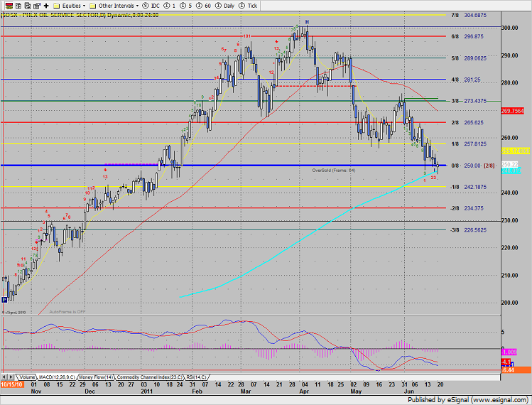Screen dimensions: 532x405
Task: Click the right tab-scroll arrow
Action: point(11,377)
